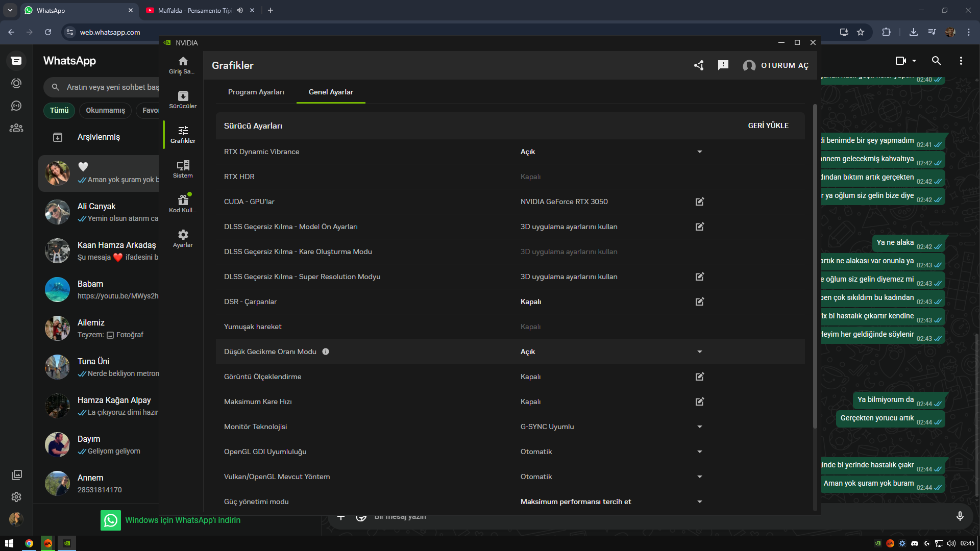Edit DLSS Model Ön Ayarları setting
This screenshot has width=980, height=551.
[700, 227]
